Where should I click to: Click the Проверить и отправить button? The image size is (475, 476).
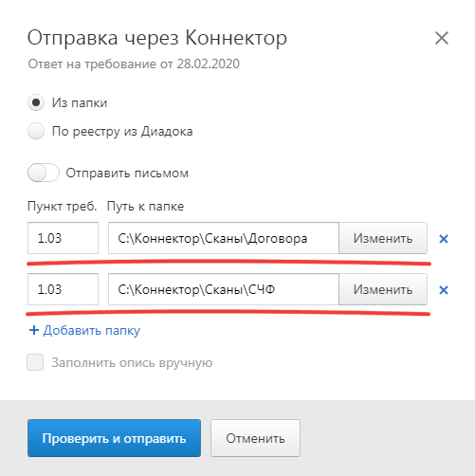114,438
